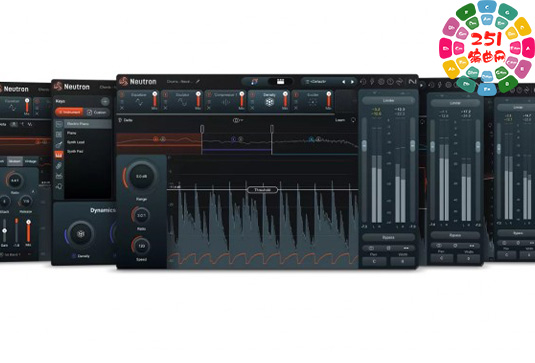Open undo history in the front window toolbar

tap(363, 82)
